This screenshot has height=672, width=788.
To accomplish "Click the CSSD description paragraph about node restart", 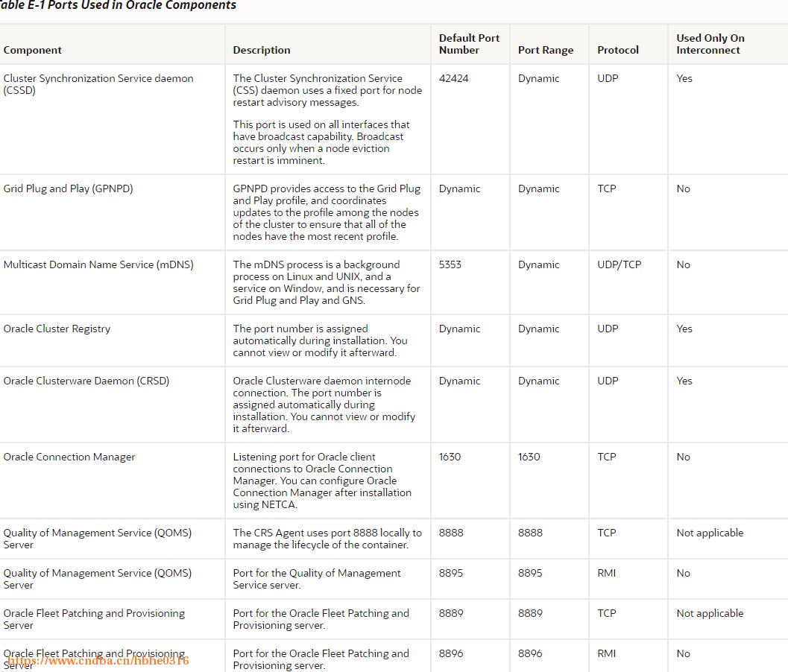I will 327,90.
